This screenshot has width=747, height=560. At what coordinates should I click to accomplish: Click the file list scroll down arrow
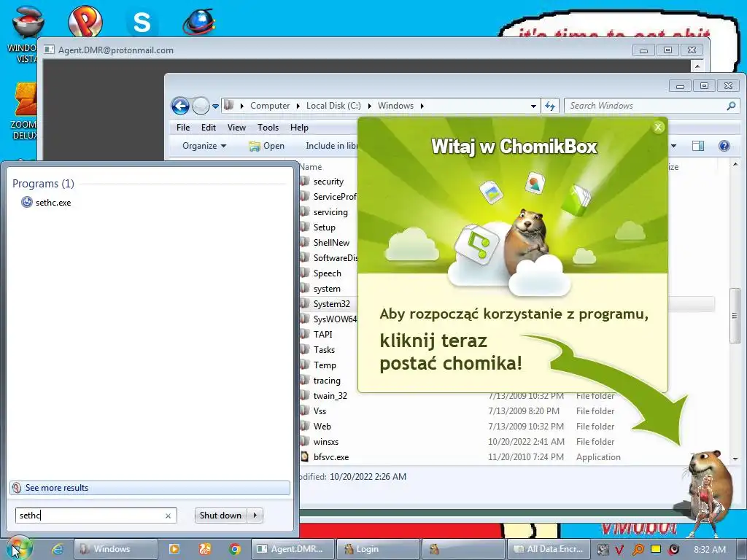pos(735,459)
